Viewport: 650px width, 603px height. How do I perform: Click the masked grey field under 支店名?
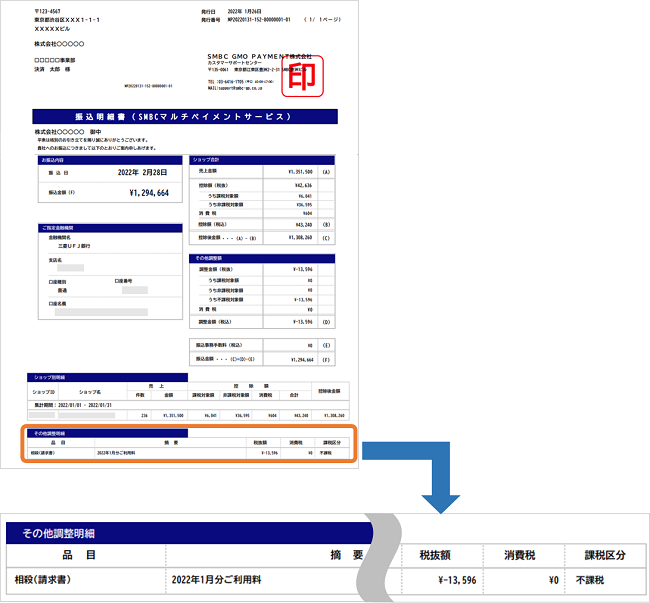click(70, 268)
